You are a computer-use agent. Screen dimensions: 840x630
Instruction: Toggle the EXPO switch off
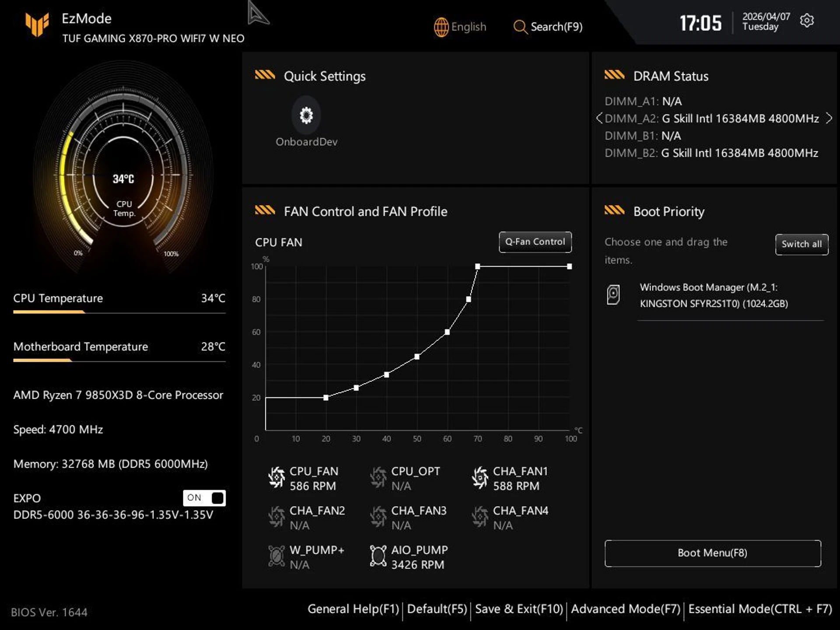pos(204,498)
